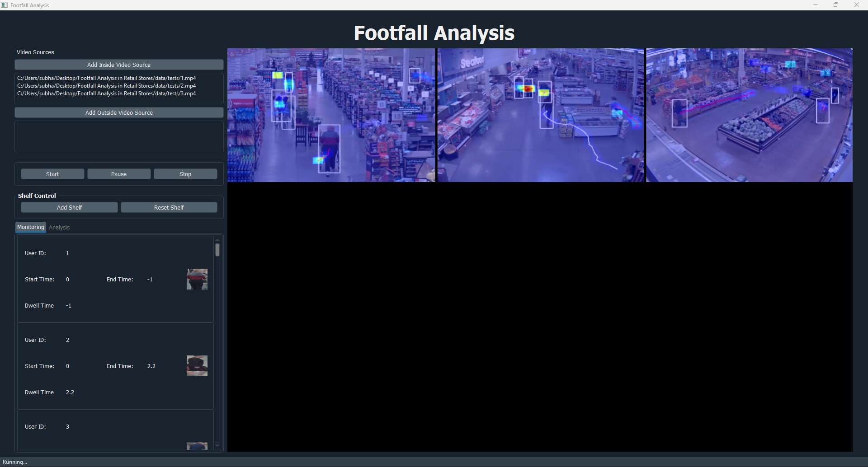This screenshot has width=868, height=467.
Task: Click End Time 2.2 for user 2
Action: (x=151, y=366)
